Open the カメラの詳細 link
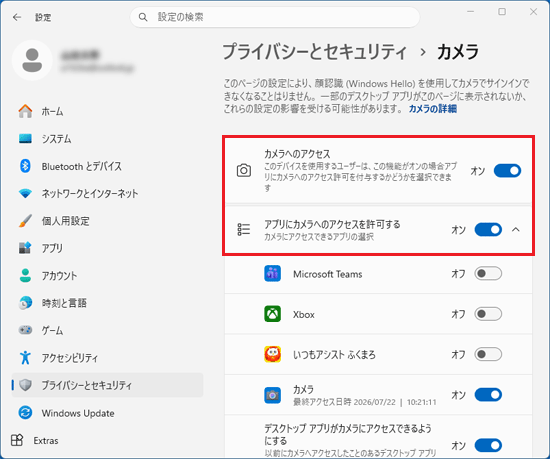 432,109
